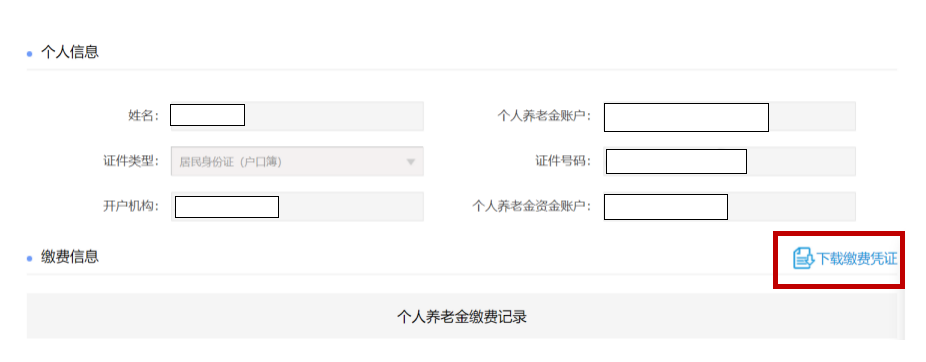
Task: Click the download voucher document icon
Action: (x=803, y=259)
